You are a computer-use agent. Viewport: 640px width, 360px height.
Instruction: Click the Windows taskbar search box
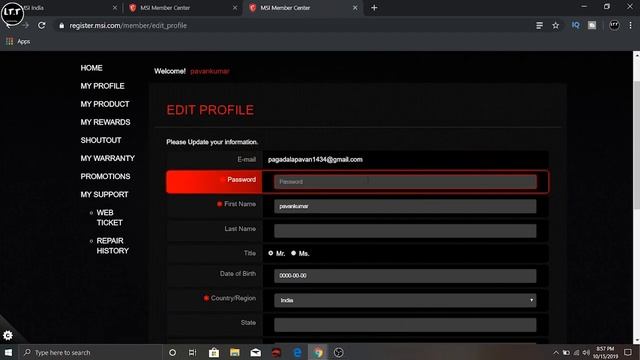(x=90, y=352)
